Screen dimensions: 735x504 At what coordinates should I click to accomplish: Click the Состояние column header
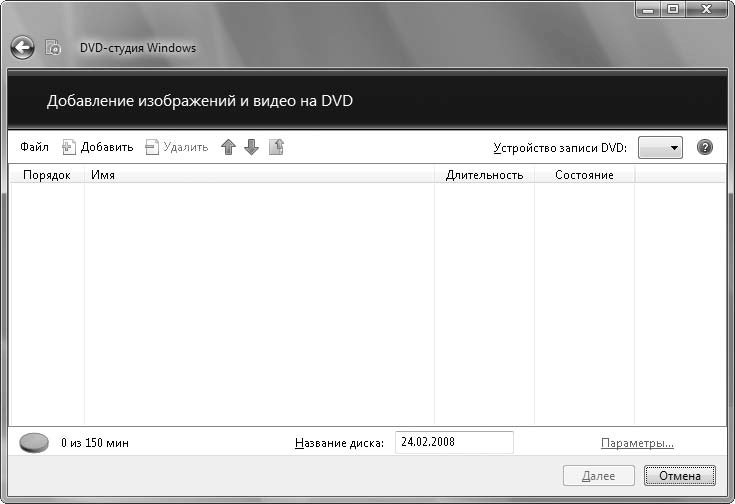(x=584, y=175)
